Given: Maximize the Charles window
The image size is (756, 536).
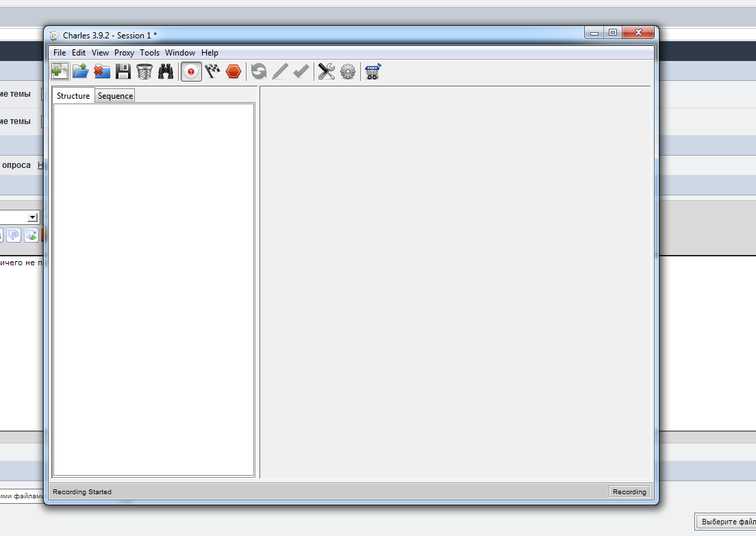Looking at the screenshot, I should coord(613,32).
